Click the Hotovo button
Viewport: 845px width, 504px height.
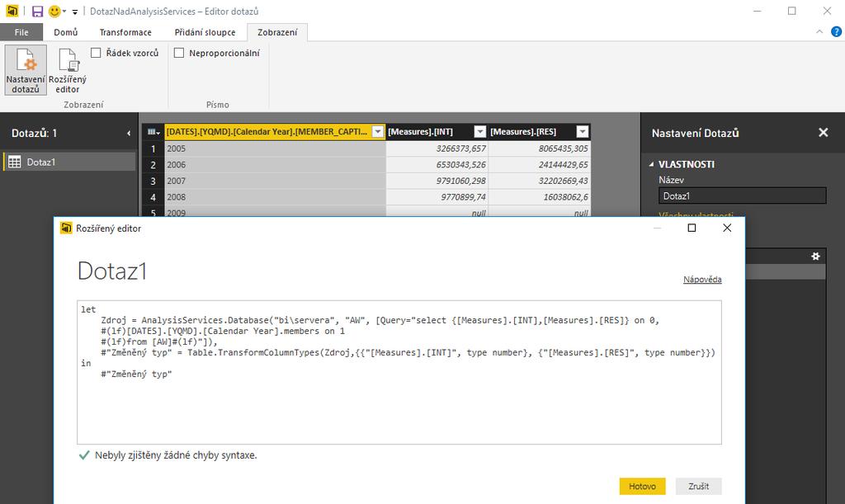(x=642, y=486)
